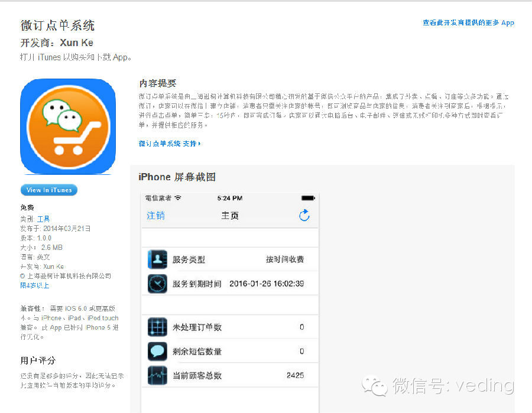
Task: Click the iPhone 屏幕截图 heading
Action: (177, 177)
